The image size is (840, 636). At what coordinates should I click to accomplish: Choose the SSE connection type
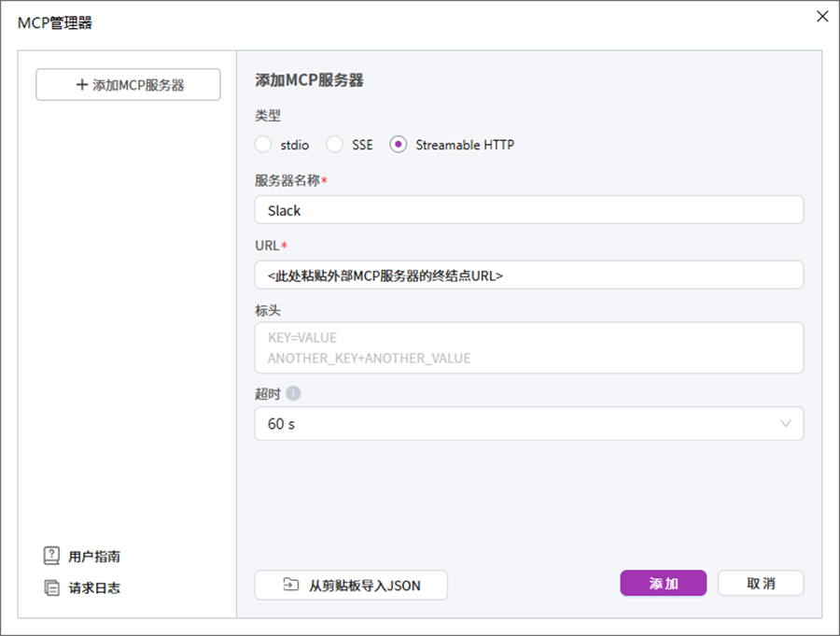pyautogui.click(x=334, y=145)
